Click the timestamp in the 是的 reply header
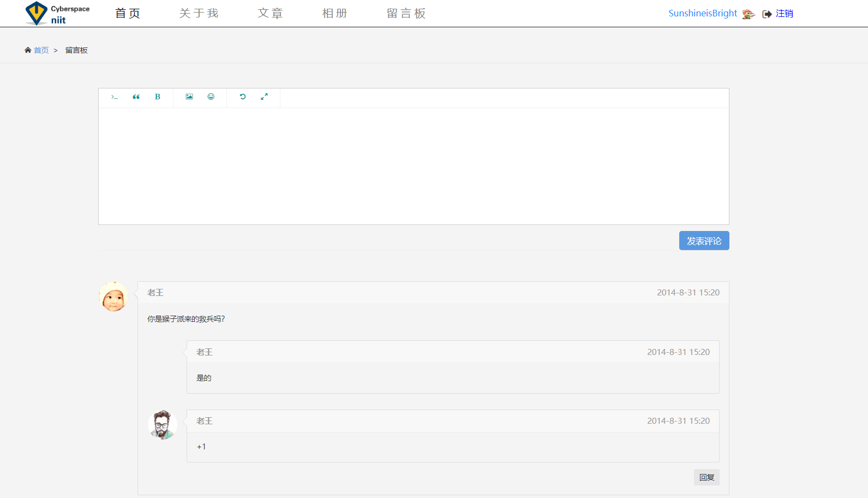 678,352
